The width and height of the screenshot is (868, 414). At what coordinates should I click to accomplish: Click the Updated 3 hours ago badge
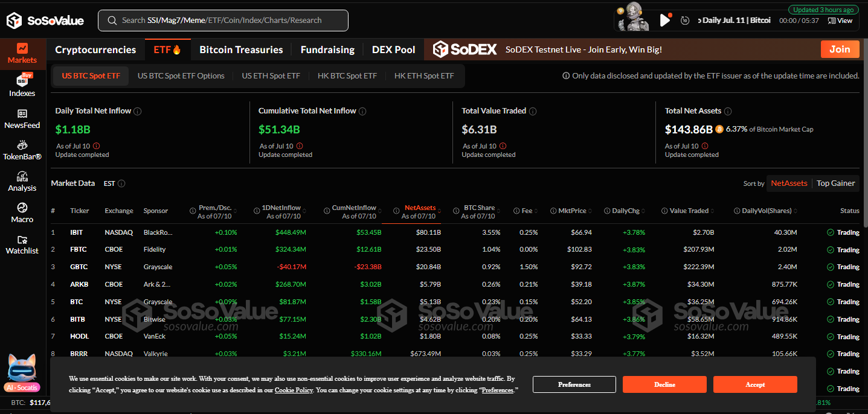[823, 10]
